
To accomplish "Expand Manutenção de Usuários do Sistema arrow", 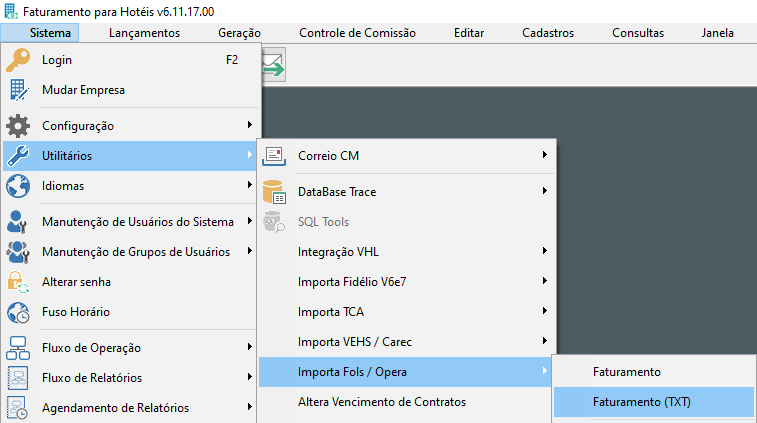I will [x=250, y=221].
